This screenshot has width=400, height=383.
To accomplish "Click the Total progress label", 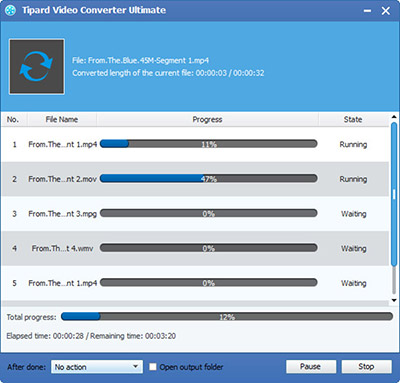I will click(x=31, y=317).
